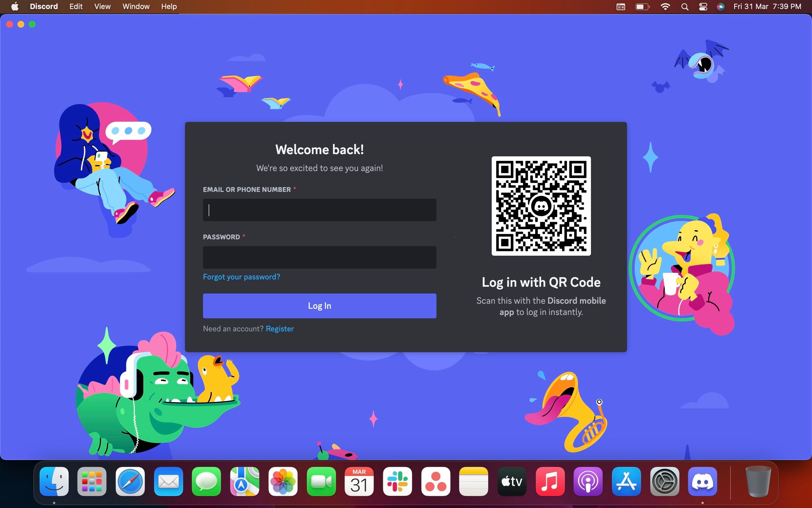Click the Discord icon in the dock

click(x=703, y=481)
